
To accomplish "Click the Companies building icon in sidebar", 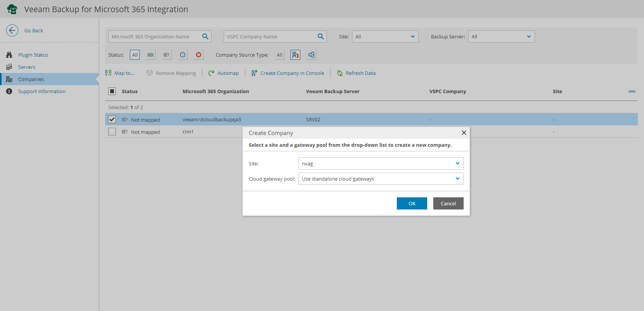I will (x=9, y=79).
